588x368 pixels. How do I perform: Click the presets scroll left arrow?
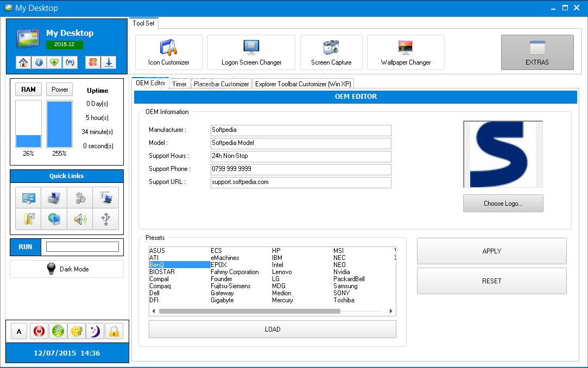(x=153, y=311)
